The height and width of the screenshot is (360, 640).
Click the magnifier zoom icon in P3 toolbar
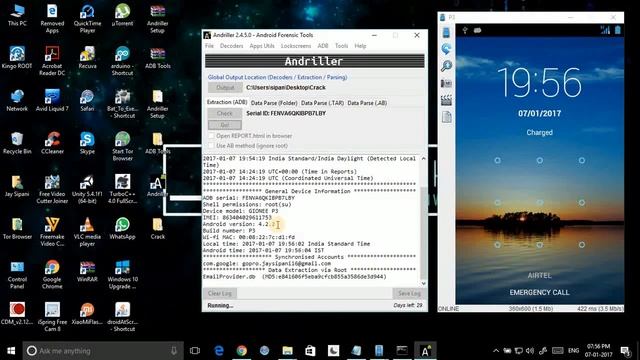[446, 66]
